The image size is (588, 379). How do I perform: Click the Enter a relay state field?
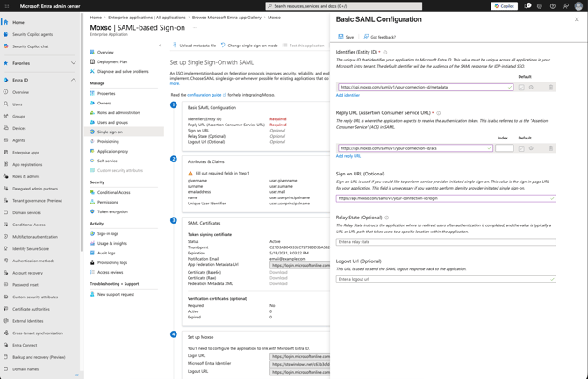pyautogui.click(x=446, y=242)
